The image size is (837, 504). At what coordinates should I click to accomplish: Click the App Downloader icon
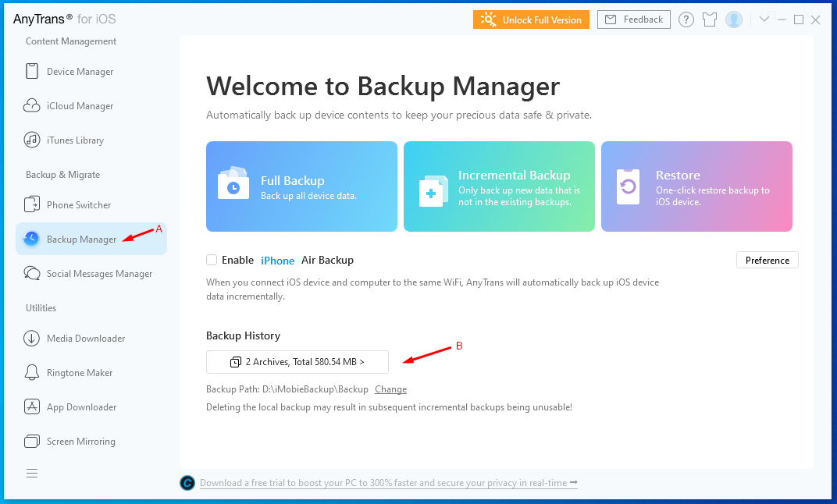tap(32, 406)
